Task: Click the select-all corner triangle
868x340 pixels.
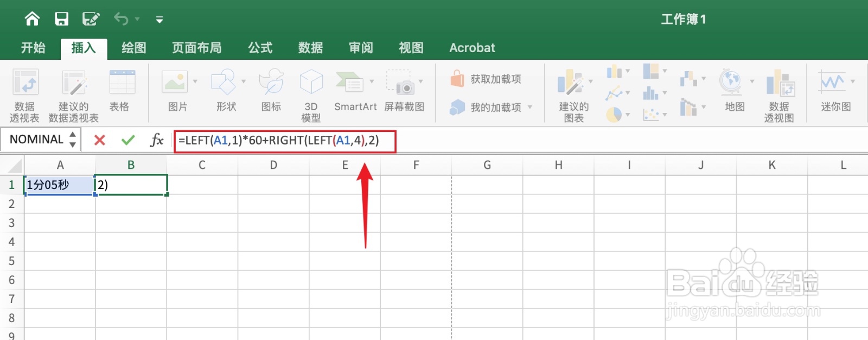Action: [x=14, y=165]
